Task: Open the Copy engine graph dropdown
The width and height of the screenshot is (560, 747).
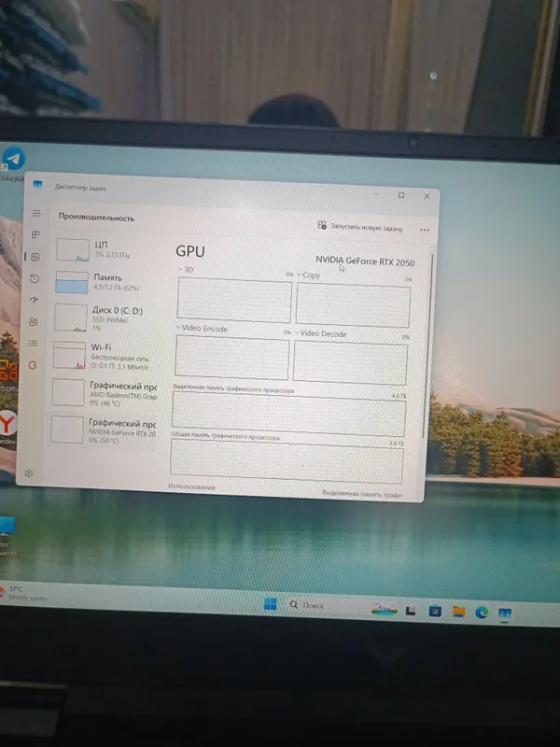Action: (x=308, y=275)
